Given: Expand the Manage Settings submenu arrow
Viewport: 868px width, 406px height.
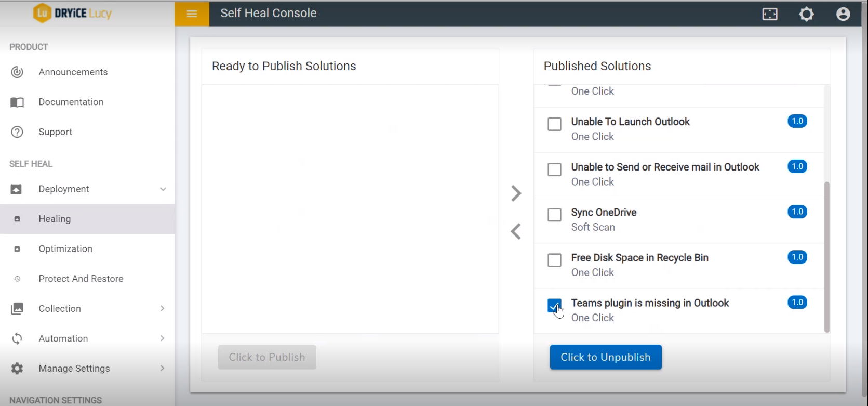Looking at the screenshot, I should point(163,369).
